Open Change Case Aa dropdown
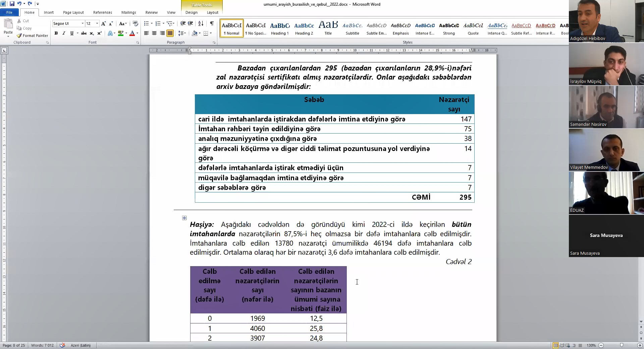 123,23
